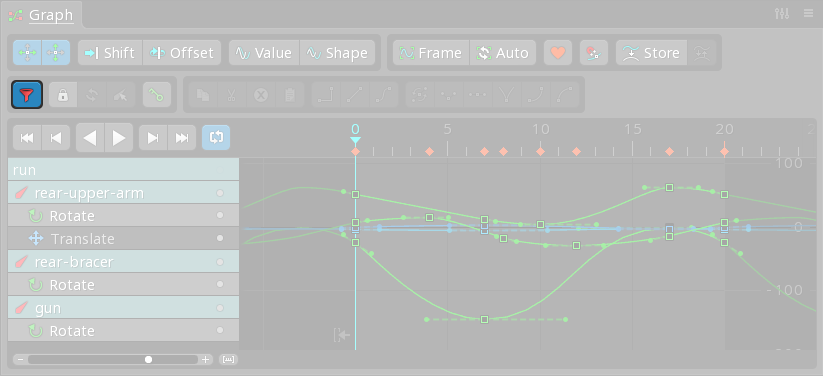Select the rear-bracer bone row
Viewport: 823px width, 376px height.
[x=123, y=262]
